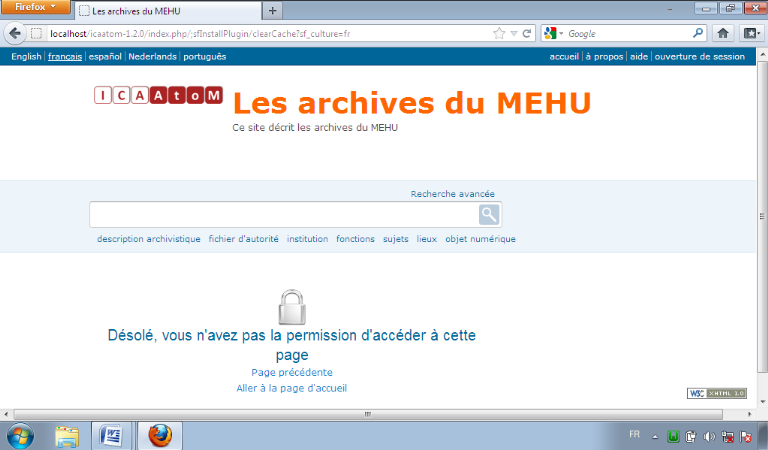The width and height of the screenshot is (768, 450).
Task: Click the vertical scrollbar thumb
Action: 762,216
